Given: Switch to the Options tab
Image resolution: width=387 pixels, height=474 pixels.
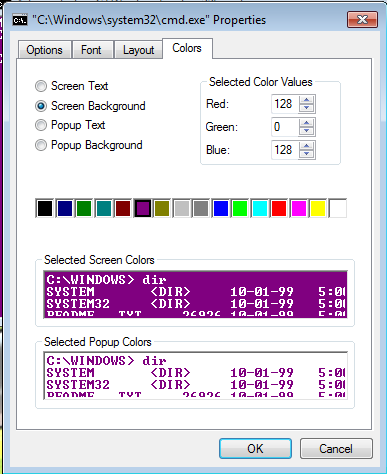Looking at the screenshot, I should click(44, 50).
